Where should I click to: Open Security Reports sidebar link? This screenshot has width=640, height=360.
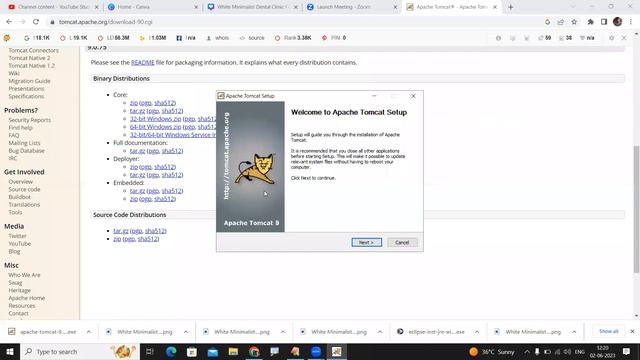click(30, 120)
